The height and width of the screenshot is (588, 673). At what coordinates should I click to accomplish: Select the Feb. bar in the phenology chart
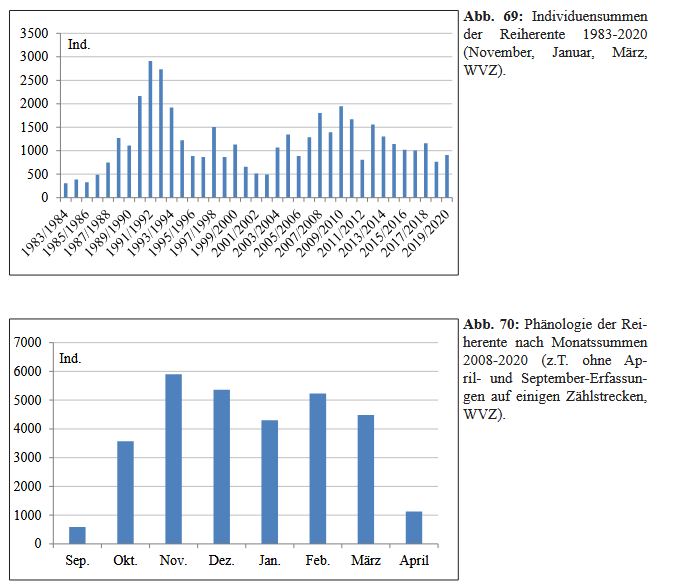tap(318, 469)
